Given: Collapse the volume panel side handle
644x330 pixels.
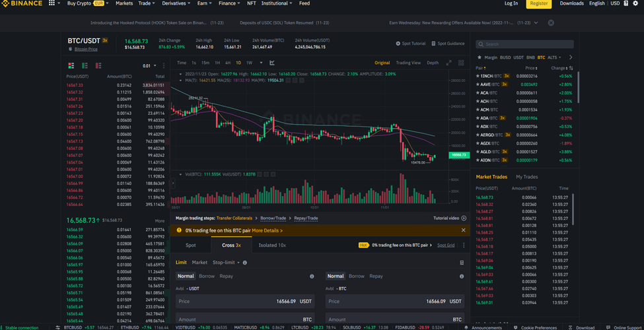Looking at the screenshot, I should click(173, 184).
